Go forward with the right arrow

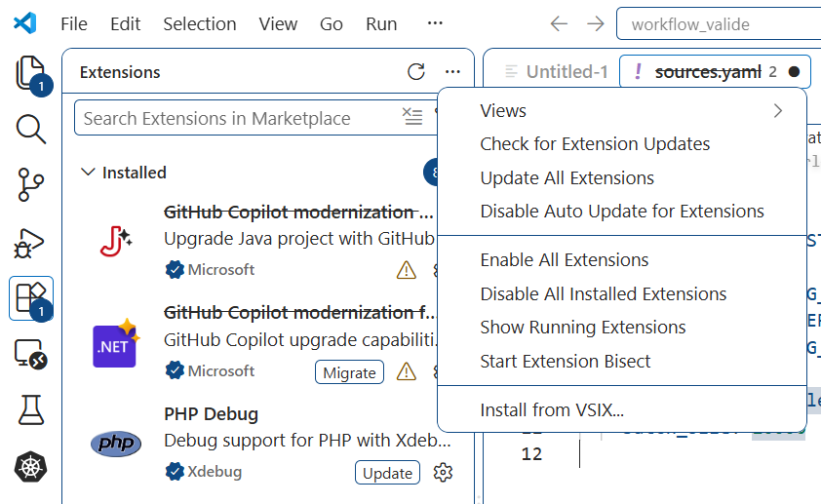(x=596, y=23)
